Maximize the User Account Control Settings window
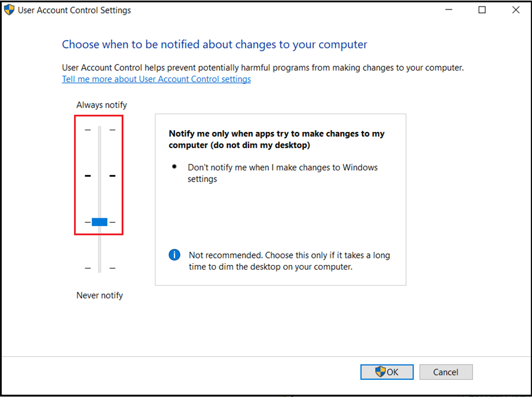532x397 pixels. click(482, 10)
